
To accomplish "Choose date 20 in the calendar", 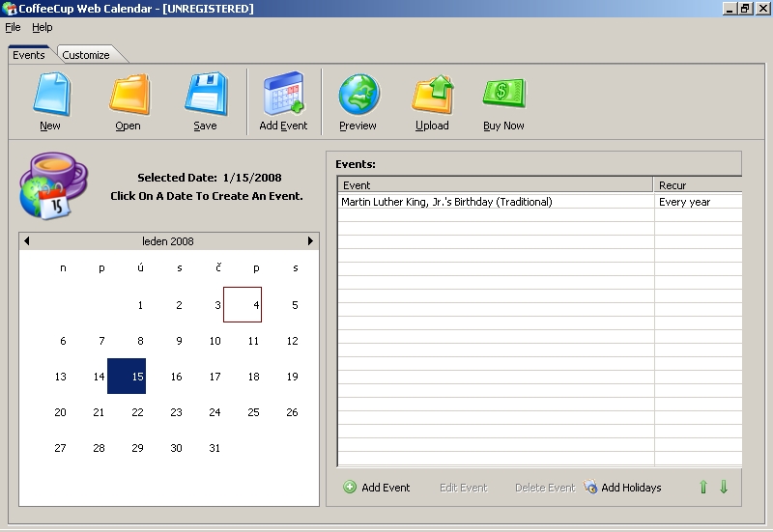I will click(x=60, y=412).
